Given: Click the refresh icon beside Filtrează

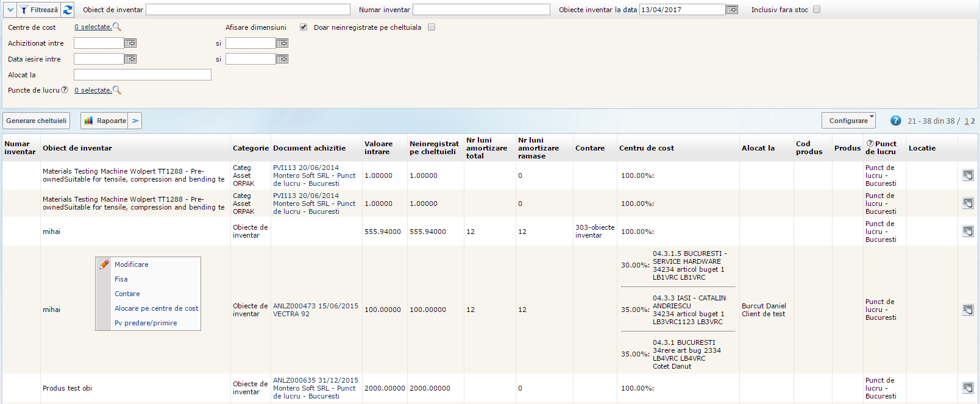Looking at the screenshot, I should pyautogui.click(x=68, y=10).
